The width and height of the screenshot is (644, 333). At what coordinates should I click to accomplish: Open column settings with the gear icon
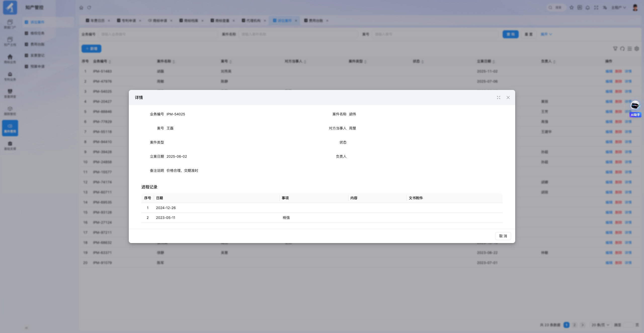click(x=637, y=49)
